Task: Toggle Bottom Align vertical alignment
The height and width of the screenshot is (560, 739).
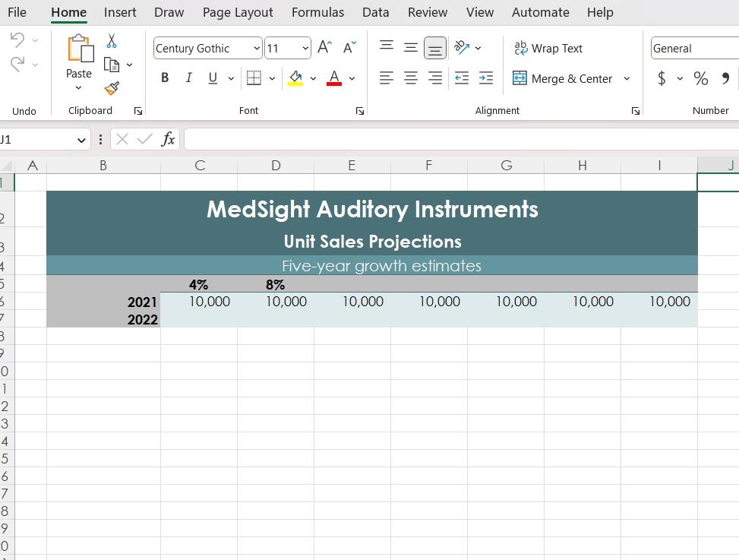Action: coord(435,48)
